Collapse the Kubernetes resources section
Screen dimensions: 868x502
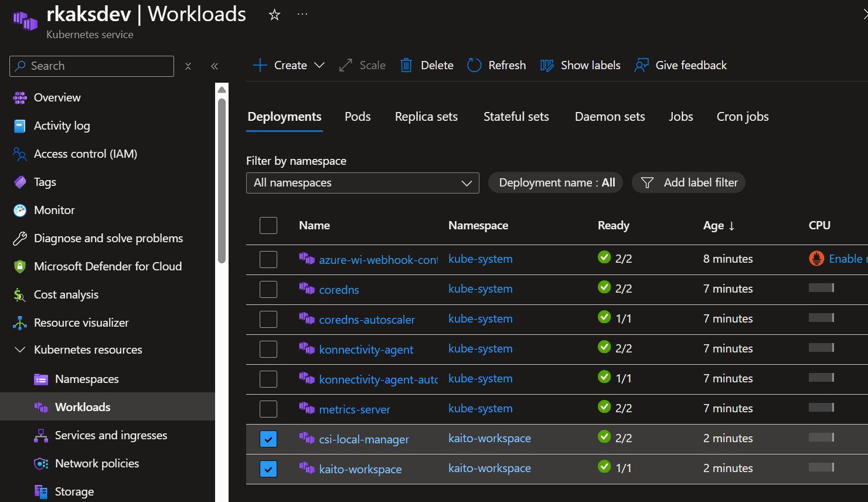click(20, 350)
